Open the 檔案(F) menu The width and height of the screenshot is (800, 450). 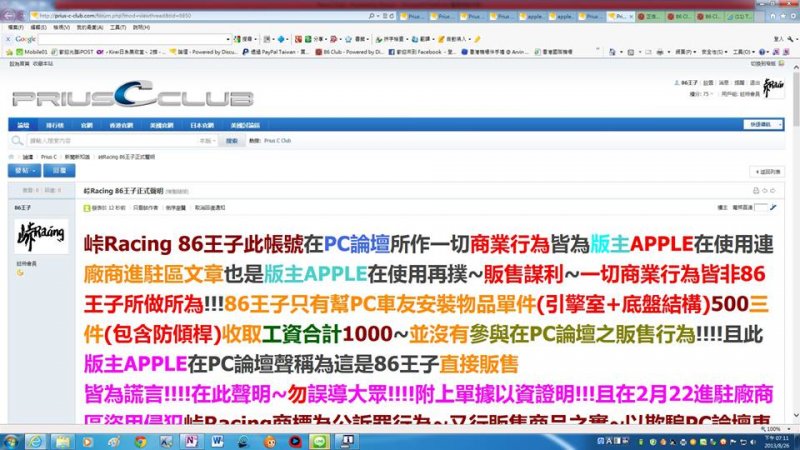16,27
